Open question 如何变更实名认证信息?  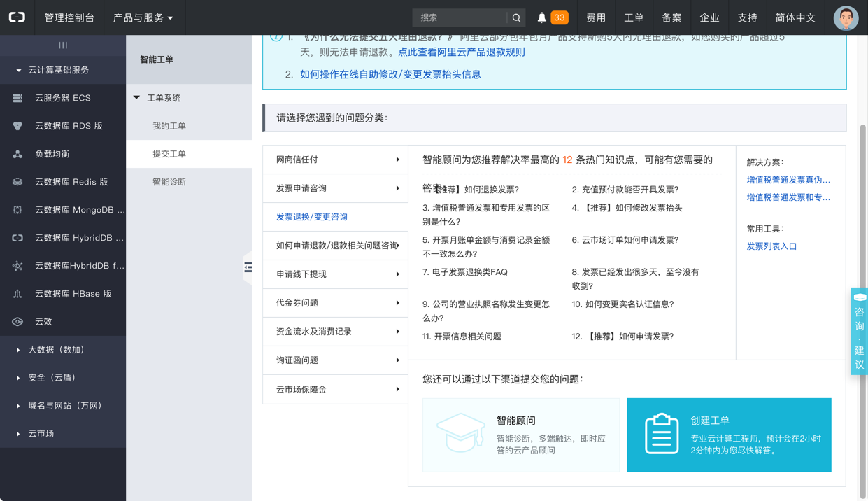pos(623,304)
